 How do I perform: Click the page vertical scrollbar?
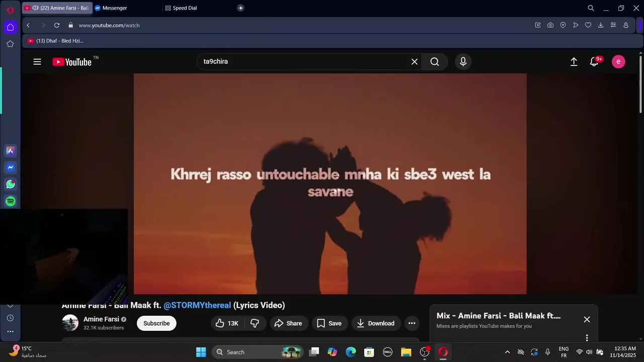point(640,84)
